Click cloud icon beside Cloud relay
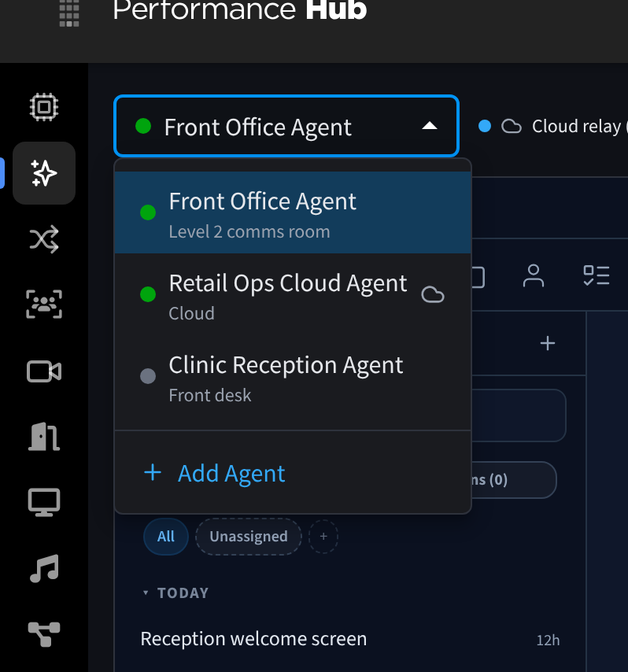The width and height of the screenshot is (628, 672). coord(512,127)
